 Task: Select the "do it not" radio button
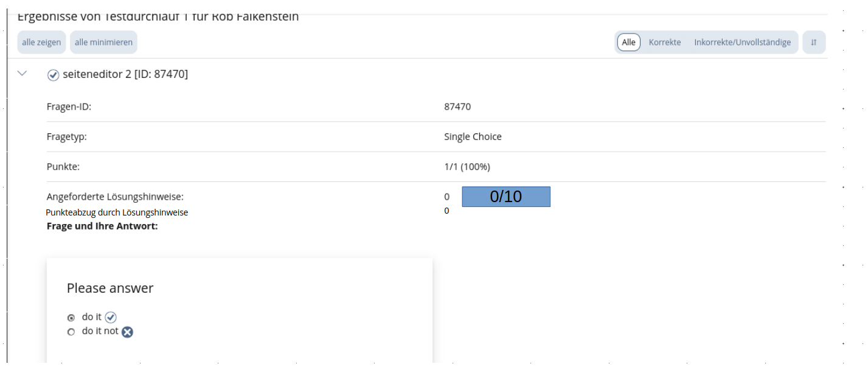[71, 332]
